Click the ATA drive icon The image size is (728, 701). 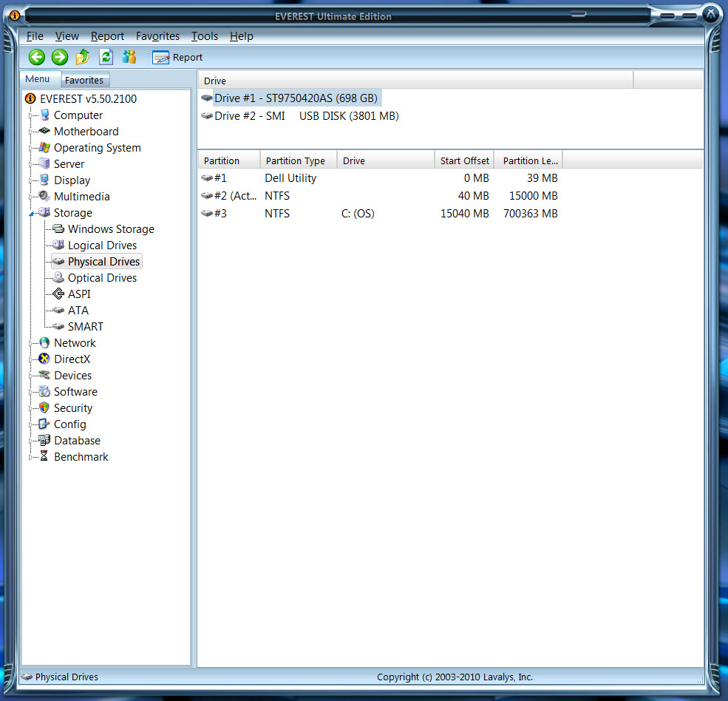tap(58, 310)
